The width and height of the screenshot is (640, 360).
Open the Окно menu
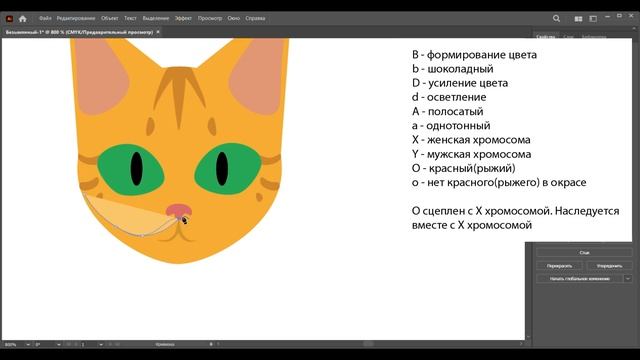[233, 18]
